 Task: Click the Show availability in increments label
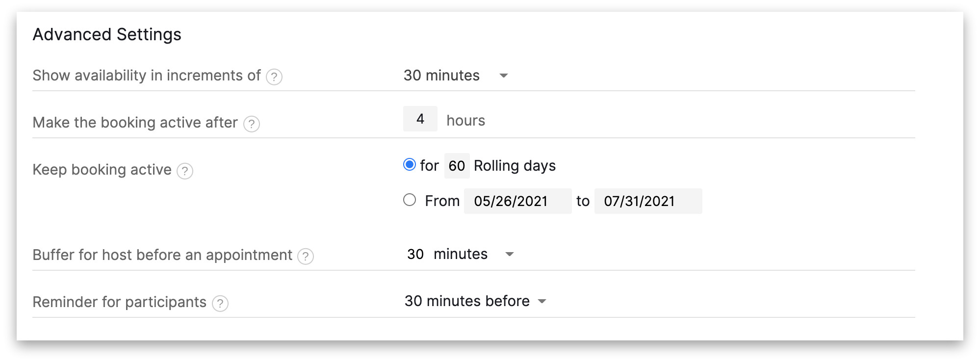point(147,76)
